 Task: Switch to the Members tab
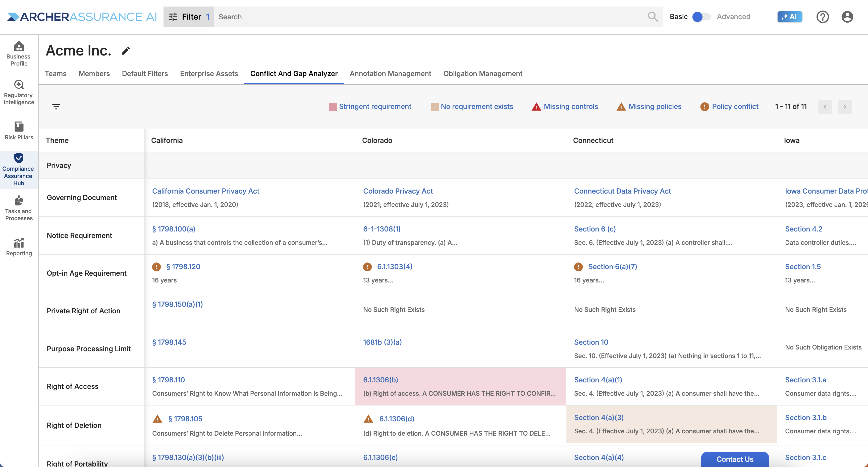[x=94, y=74]
